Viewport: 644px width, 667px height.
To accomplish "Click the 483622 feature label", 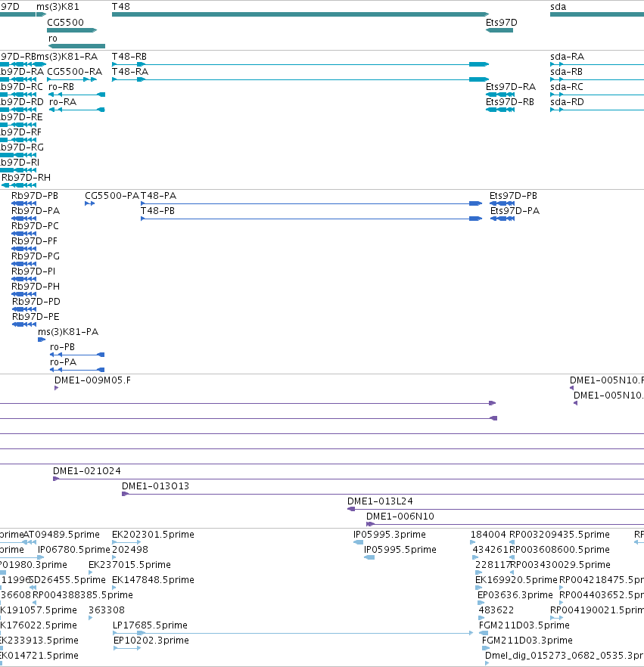I will [x=496, y=610].
